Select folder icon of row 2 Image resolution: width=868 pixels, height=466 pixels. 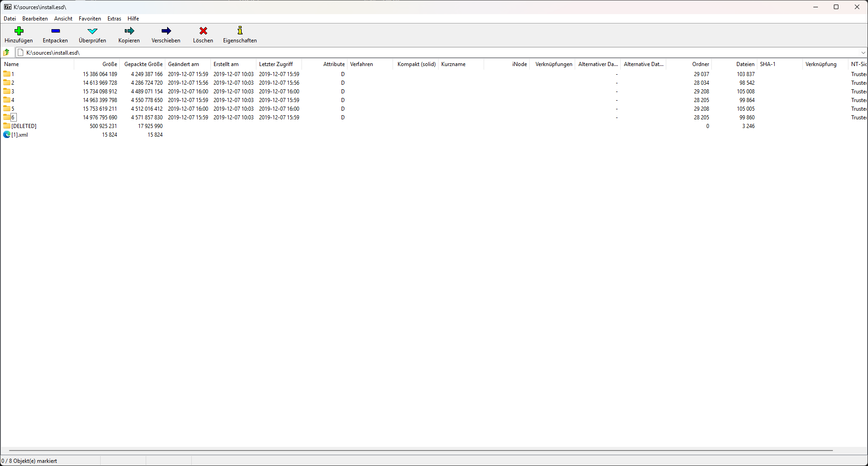(x=7, y=82)
